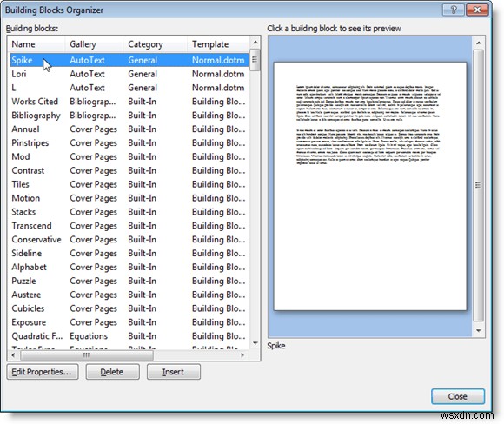Click preview pane scroll up arrow

478,43
